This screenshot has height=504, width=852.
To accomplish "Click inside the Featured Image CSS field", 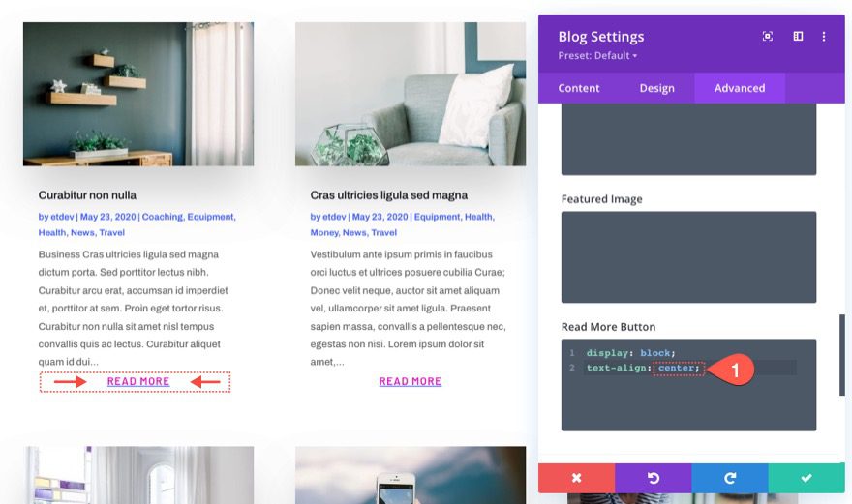I will (688, 257).
